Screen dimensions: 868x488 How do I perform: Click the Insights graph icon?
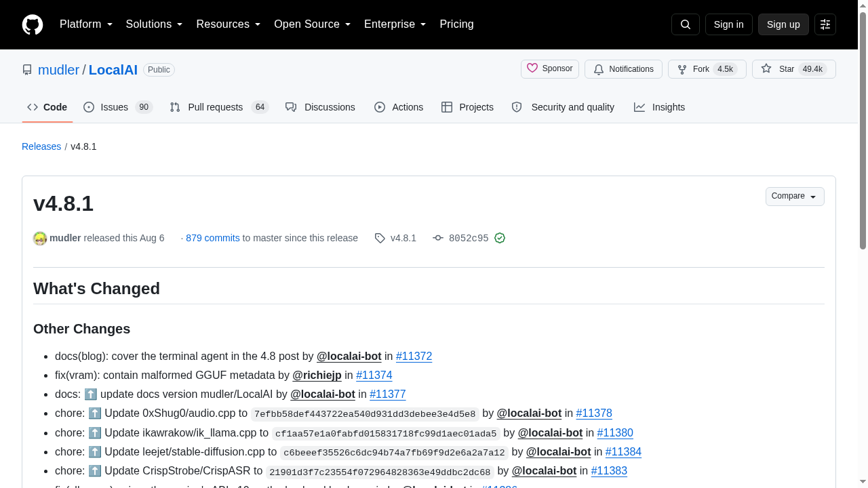tap(639, 107)
